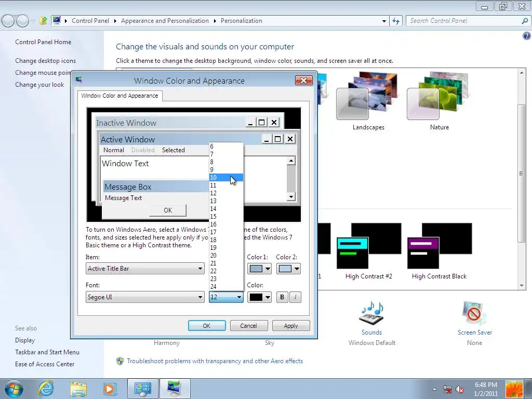The image size is (532, 399).
Task: Open the Display link under See also
Action: click(25, 340)
